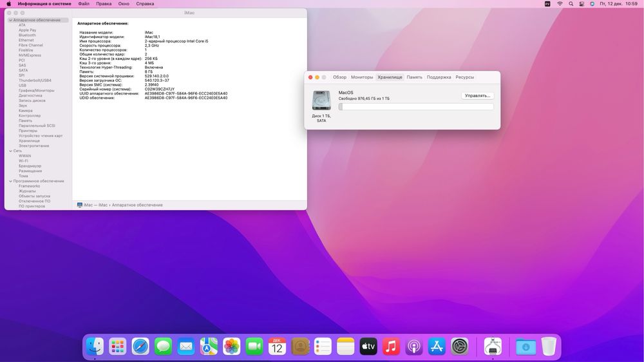Switch to the Мониторы tab

(x=362, y=77)
